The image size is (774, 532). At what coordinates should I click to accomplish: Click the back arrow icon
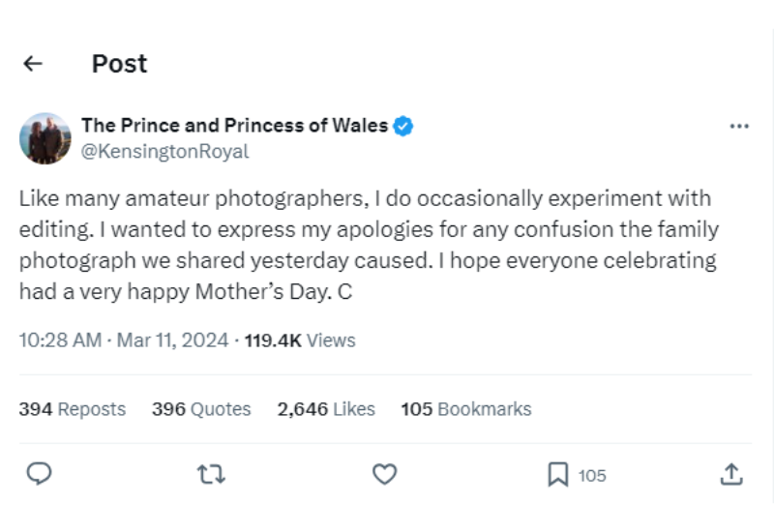click(x=33, y=64)
